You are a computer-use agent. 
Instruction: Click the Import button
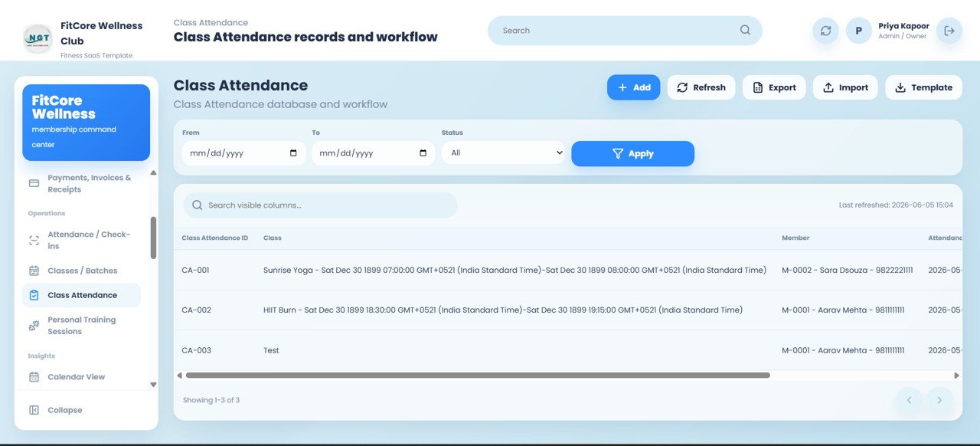pyautogui.click(x=845, y=87)
